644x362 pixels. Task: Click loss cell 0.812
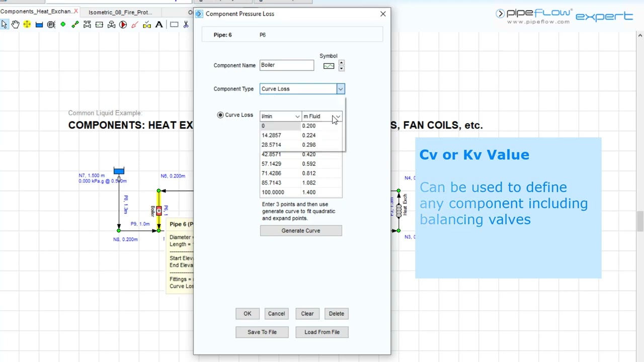pyautogui.click(x=321, y=173)
